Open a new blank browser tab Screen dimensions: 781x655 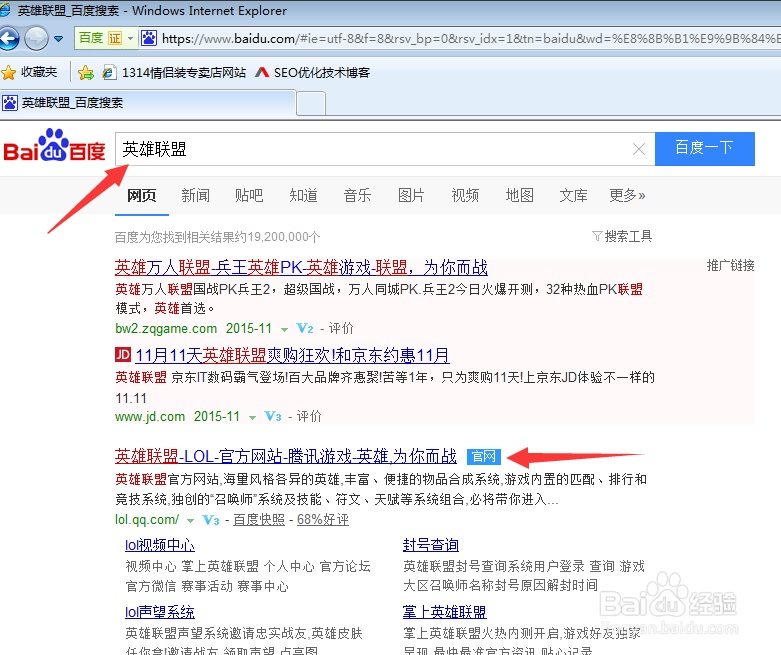click(x=311, y=103)
